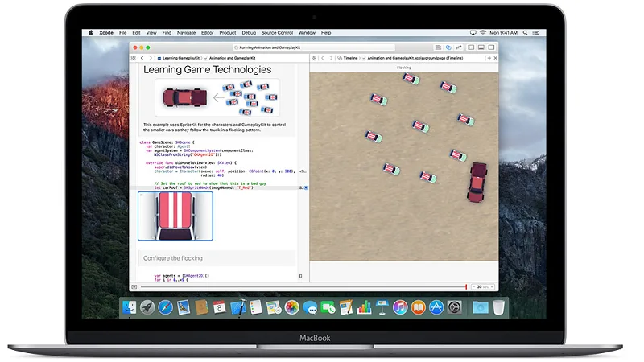
Task: Open Safari from the Dock
Action: pos(166,307)
